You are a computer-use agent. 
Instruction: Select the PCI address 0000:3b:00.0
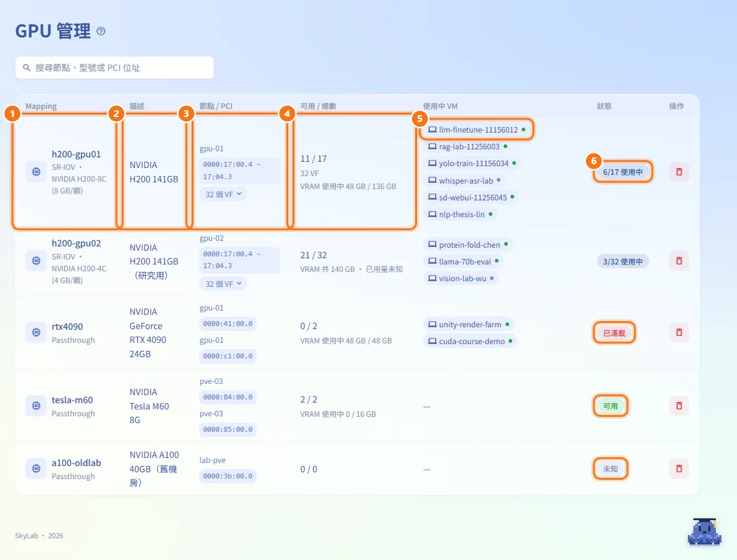pyautogui.click(x=228, y=476)
